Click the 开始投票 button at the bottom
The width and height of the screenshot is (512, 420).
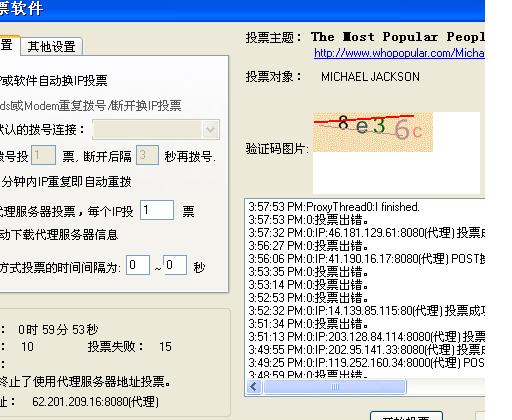point(406,416)
